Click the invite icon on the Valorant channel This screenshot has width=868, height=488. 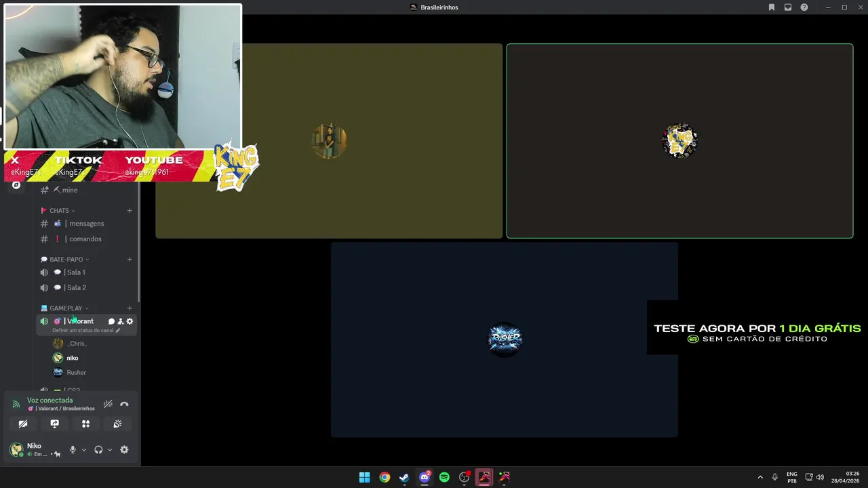pyautogui.click(x=121, y=321)
